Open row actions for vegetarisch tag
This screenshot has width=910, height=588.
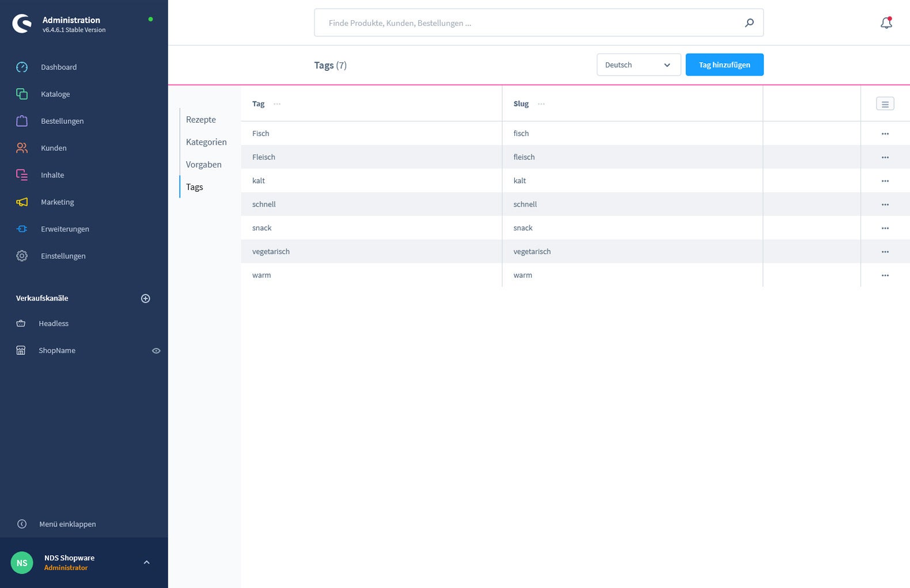click(885, 252)
